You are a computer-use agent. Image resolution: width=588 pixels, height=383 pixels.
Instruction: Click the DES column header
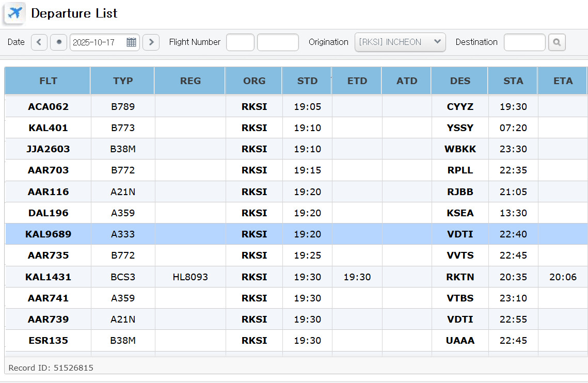[x=460, y=81]
